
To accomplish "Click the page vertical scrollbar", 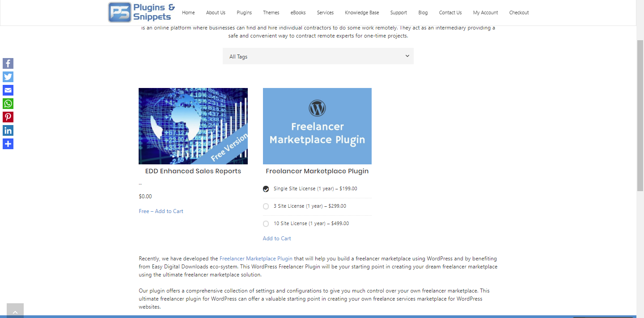I will point(640,116).
